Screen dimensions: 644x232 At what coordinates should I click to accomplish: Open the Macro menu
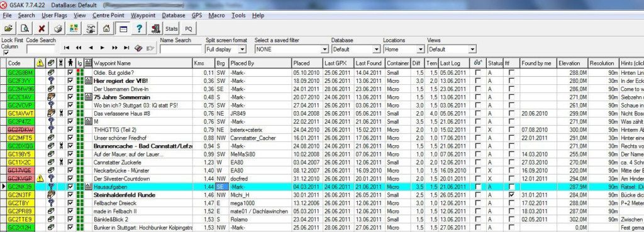(x=216, y=15)
